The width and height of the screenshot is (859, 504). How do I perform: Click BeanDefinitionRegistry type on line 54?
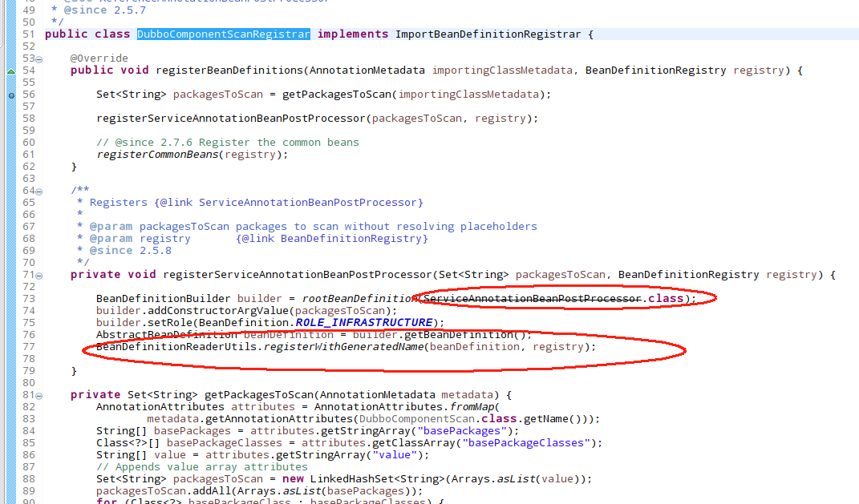pos(656,70)
